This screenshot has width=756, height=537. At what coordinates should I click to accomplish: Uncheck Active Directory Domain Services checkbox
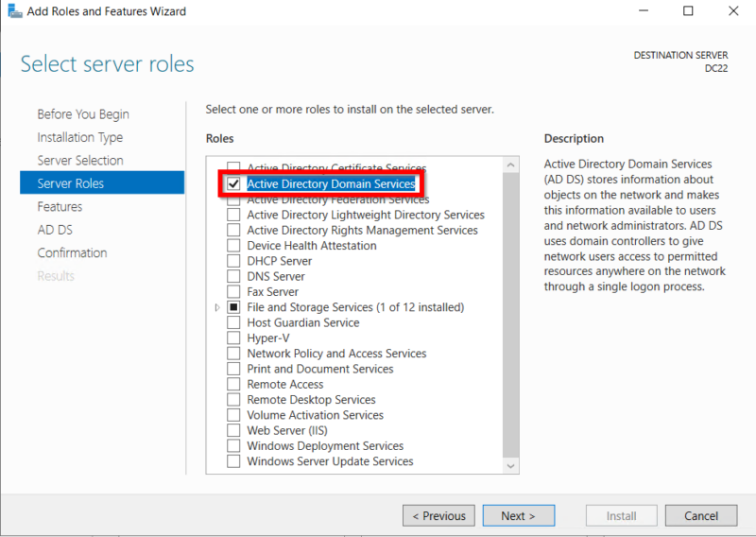click(x=233, y=183)
